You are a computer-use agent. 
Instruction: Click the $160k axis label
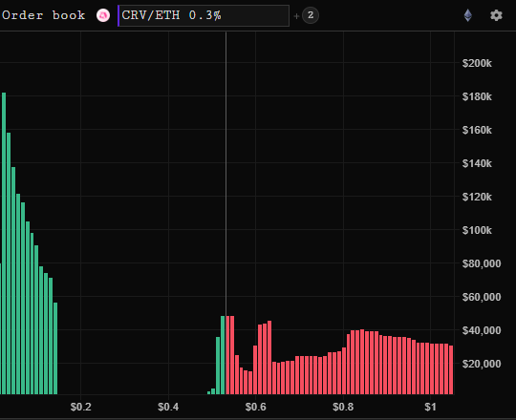click(477, 130)
